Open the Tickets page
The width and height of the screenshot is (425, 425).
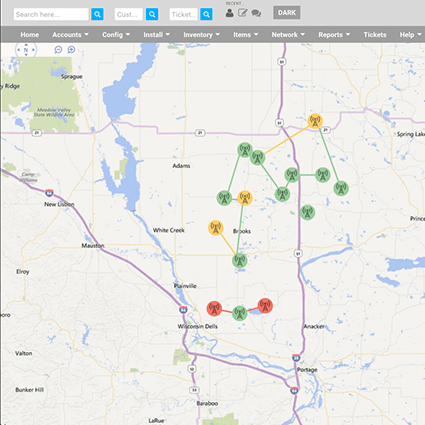point(375,35)
